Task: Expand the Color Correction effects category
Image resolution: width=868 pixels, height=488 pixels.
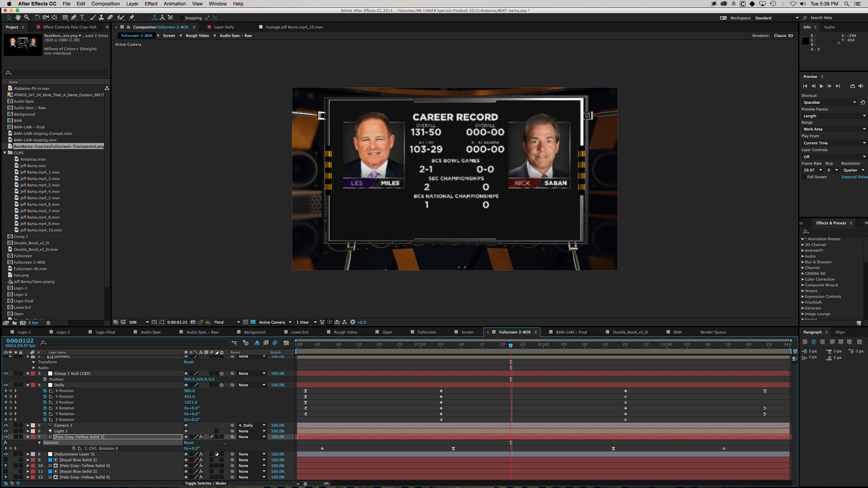Action: [x=803, y=279]
